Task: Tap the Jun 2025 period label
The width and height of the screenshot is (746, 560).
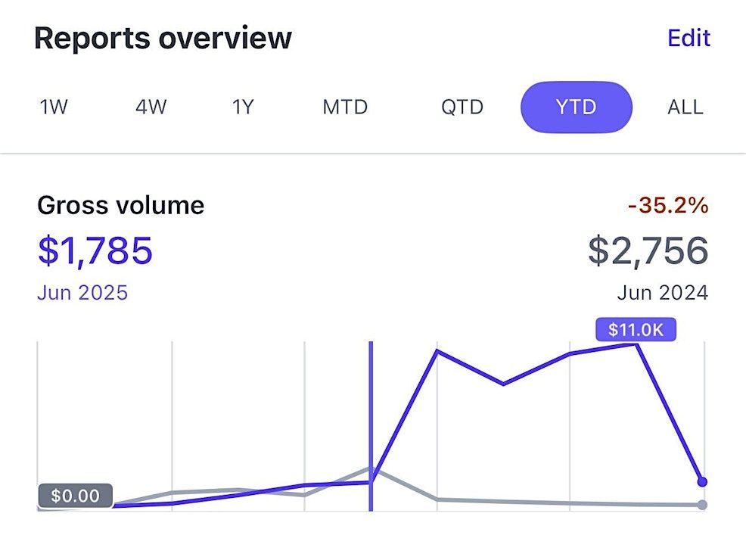Action: tap(82, 292)
